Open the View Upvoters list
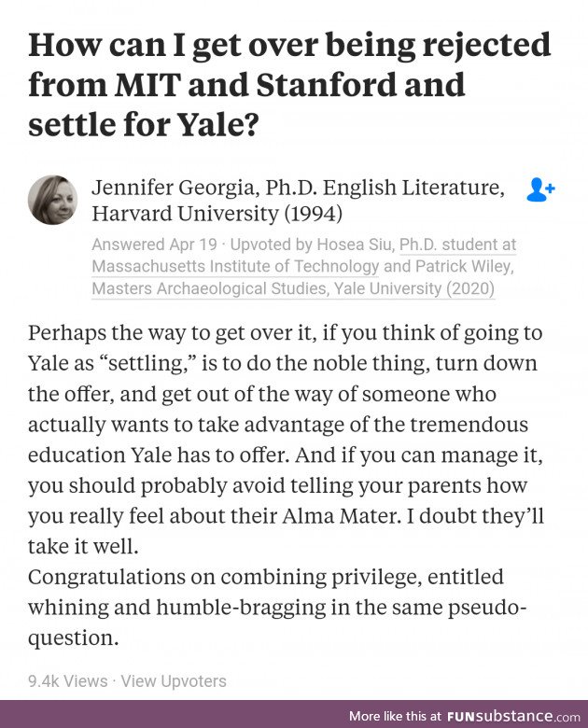This screenshot has width=588, height=728. 174,681
